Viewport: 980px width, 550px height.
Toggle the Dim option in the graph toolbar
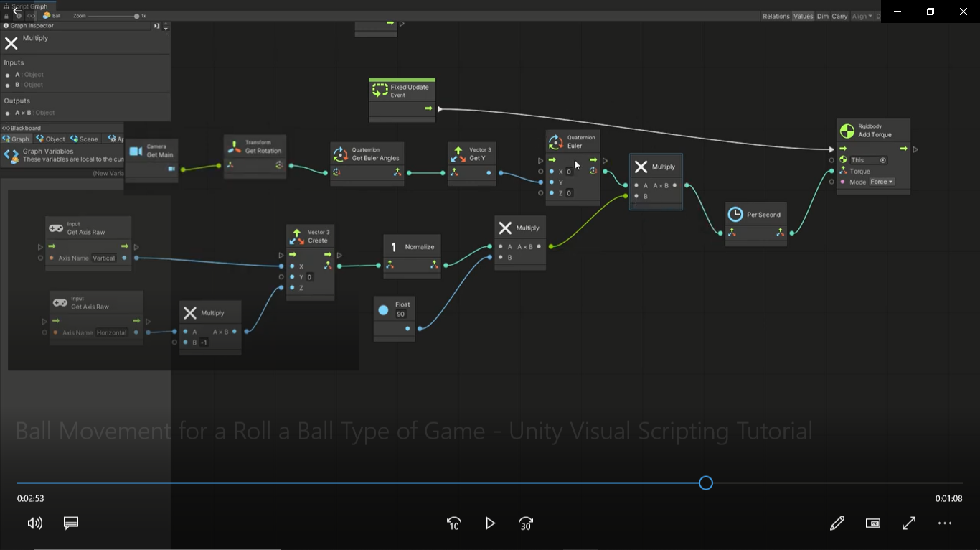822,16
